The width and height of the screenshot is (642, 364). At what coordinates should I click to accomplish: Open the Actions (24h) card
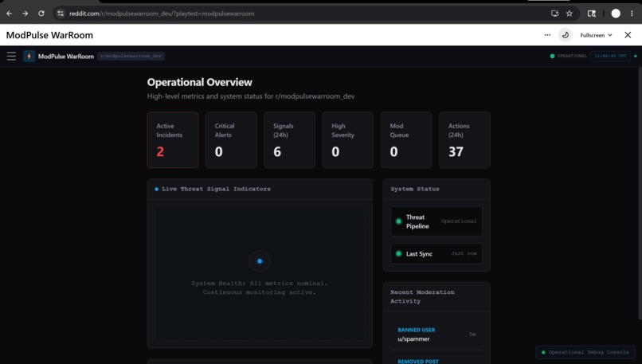(x=464, y=140)
